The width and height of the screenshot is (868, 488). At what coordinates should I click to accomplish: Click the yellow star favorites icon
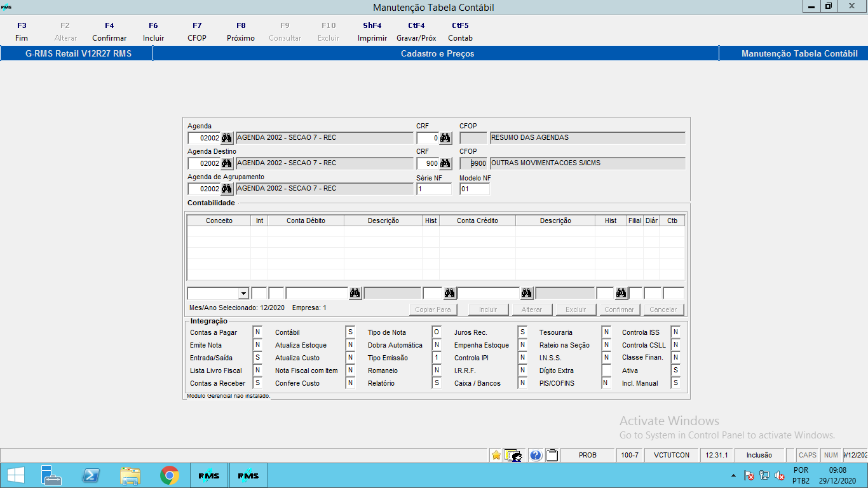[496, 455]
